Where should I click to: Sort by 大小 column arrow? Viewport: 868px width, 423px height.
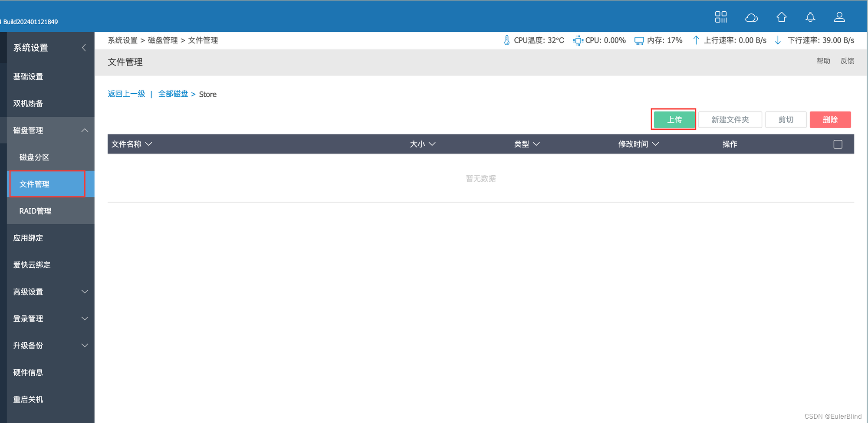tap(432, 144)
